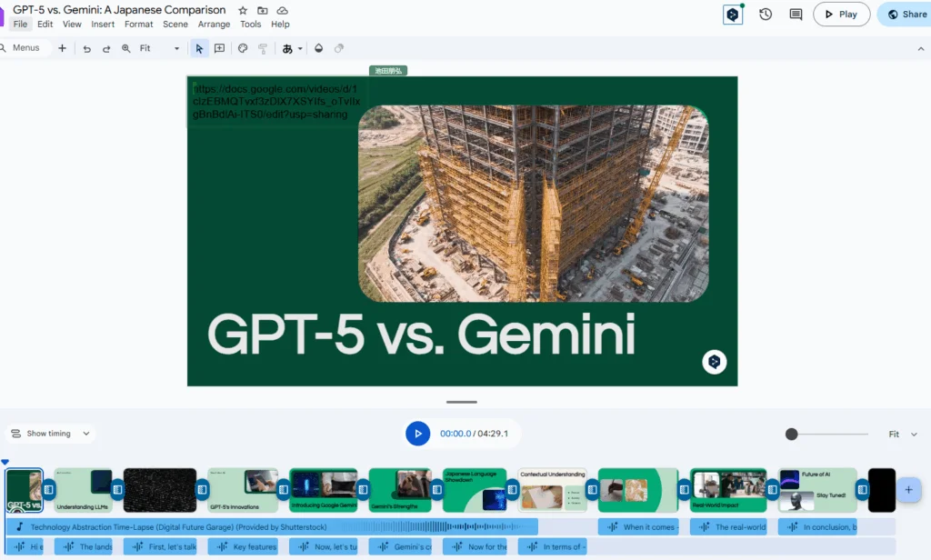Select the Contextual Understanding scene

click(553, 490)
